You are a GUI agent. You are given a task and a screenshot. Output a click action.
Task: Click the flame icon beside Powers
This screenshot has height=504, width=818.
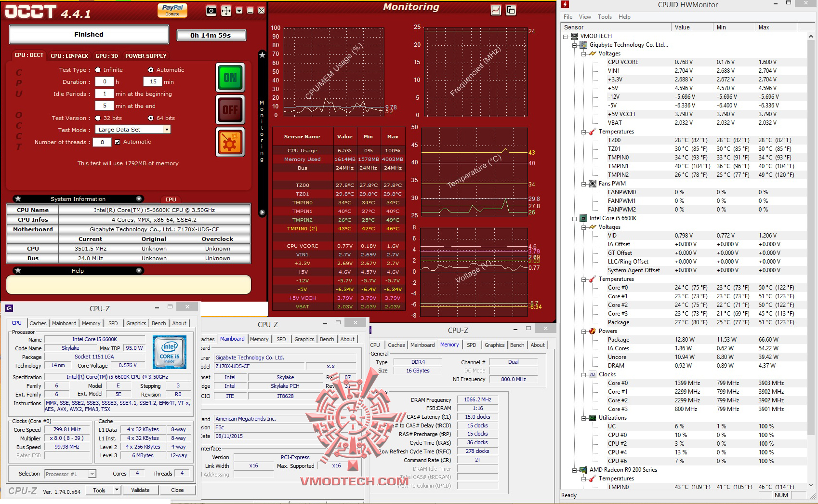point(593,331)
